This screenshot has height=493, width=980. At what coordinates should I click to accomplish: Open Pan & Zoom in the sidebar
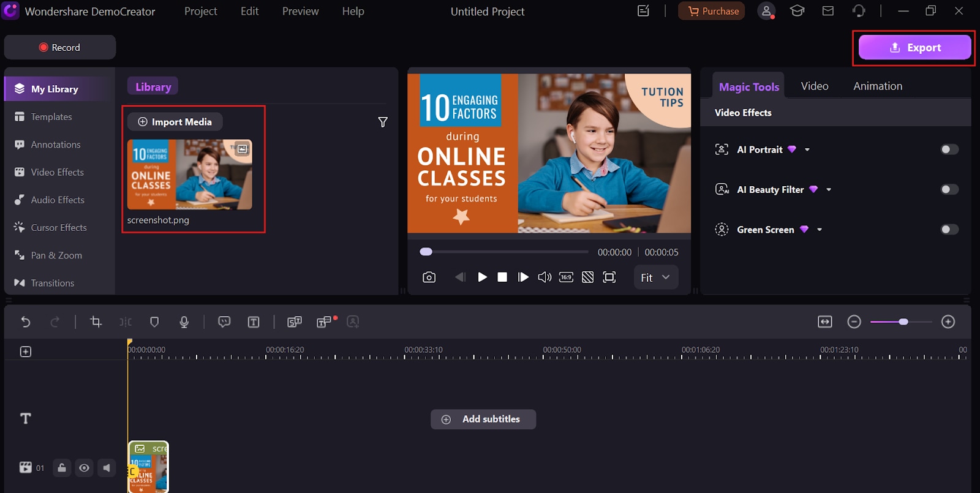coord(59,255)
